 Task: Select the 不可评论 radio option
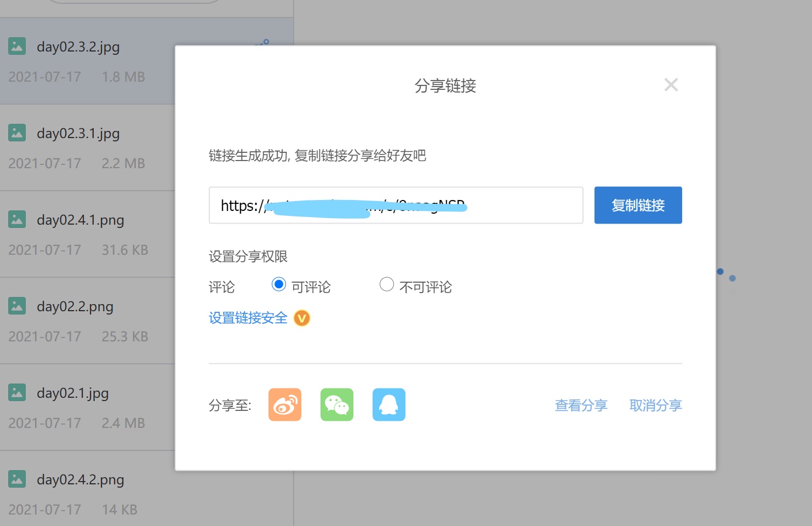[x=387, y=284]
